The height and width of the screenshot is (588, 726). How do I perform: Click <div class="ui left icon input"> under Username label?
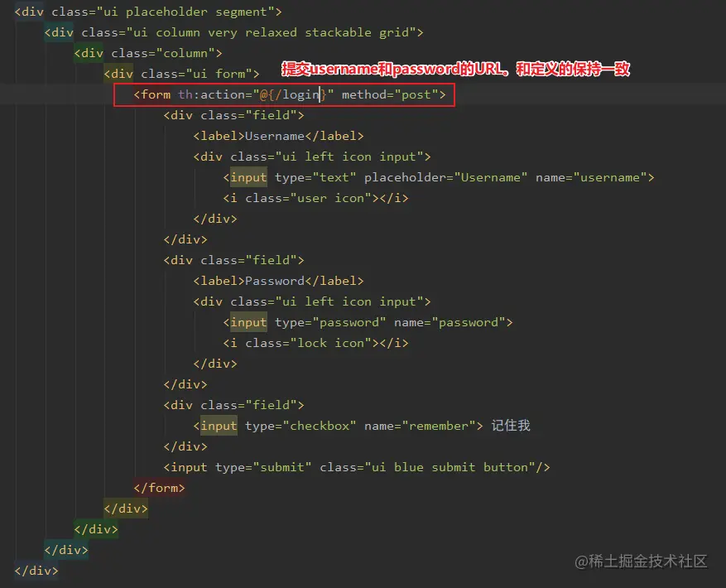(x=311, y=157)
